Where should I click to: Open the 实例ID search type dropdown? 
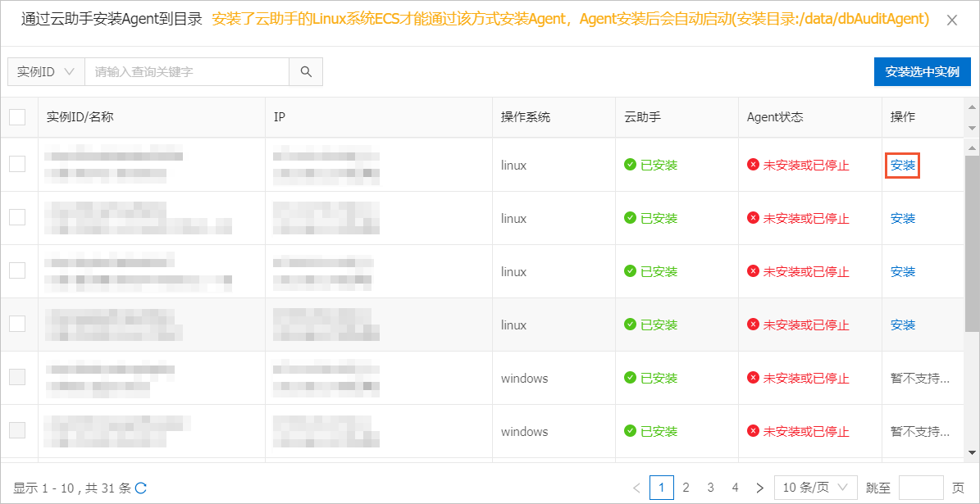46,72
